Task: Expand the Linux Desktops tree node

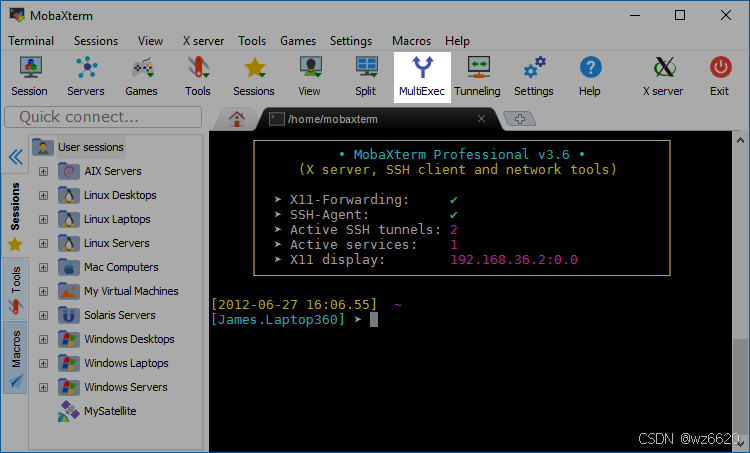Action: pos(44,195)
